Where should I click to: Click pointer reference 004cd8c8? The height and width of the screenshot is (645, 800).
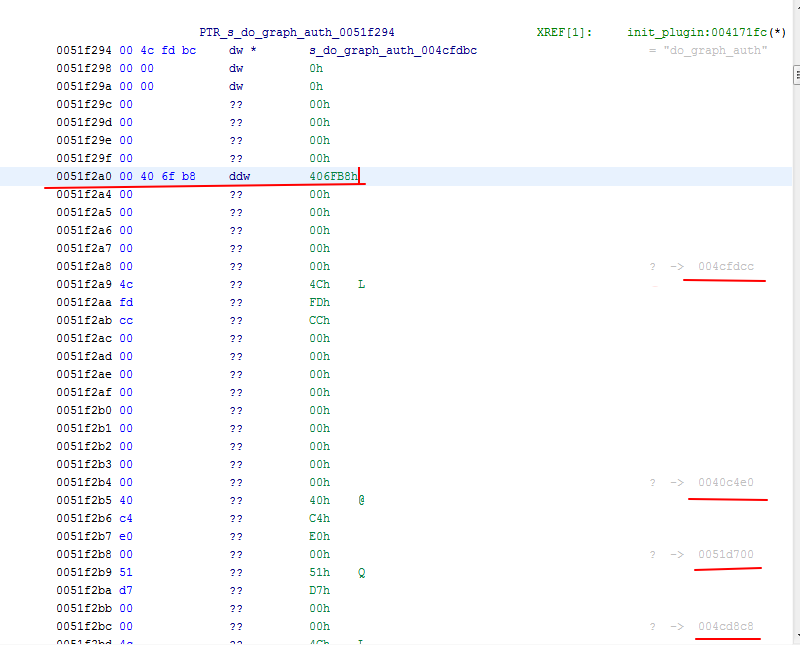[726, 626]
